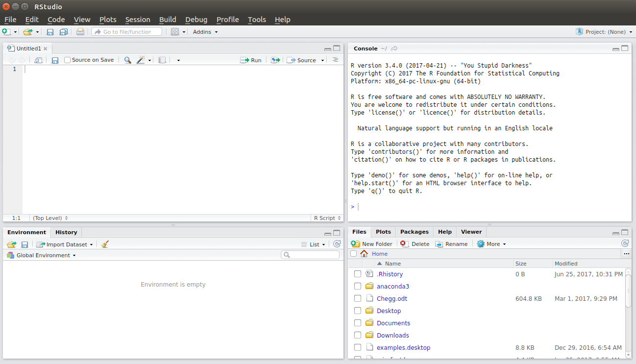
Task: Open the Global Environment dropdown
Action: tap(42, 255)
